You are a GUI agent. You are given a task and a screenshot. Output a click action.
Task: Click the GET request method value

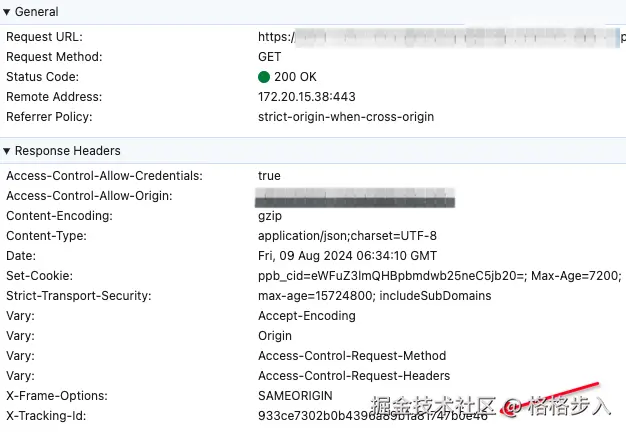(269, 57)
